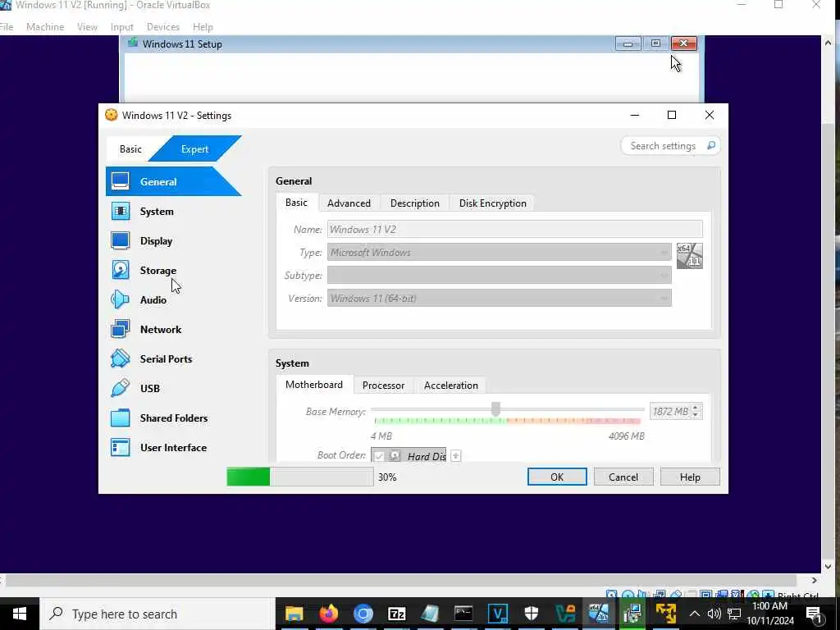Minimize the Windows 11 Setup window
This screenshot has height=630, width=840.
click(628, 43)
